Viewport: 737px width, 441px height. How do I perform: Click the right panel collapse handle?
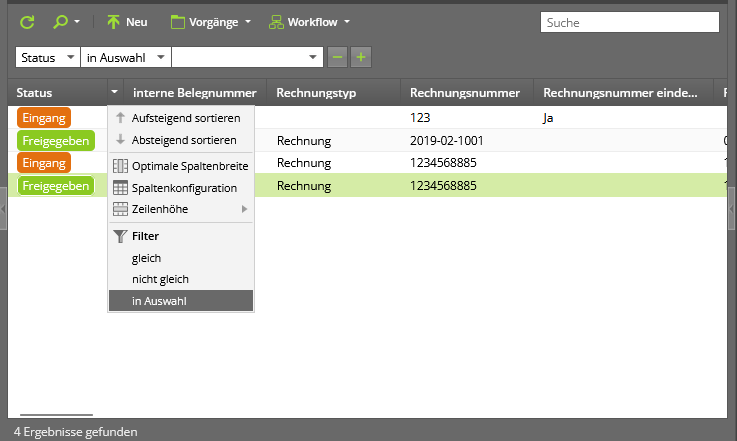click(732, 208)
